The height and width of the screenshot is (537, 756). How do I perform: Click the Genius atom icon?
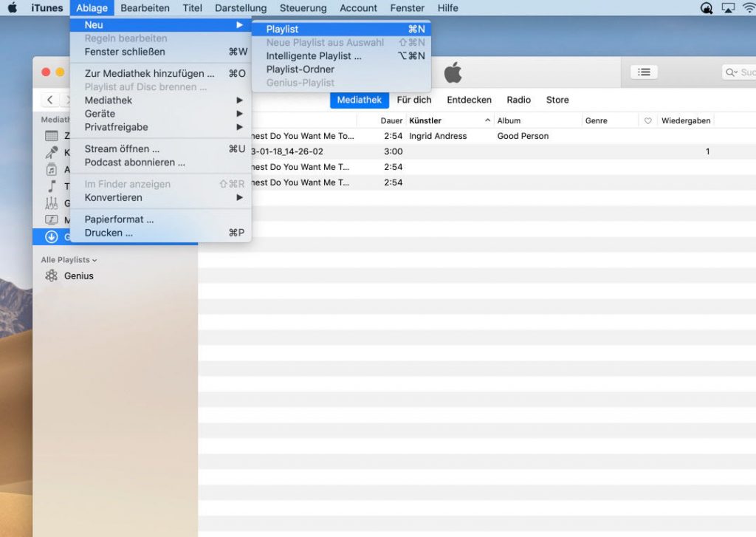click(51, 276)
